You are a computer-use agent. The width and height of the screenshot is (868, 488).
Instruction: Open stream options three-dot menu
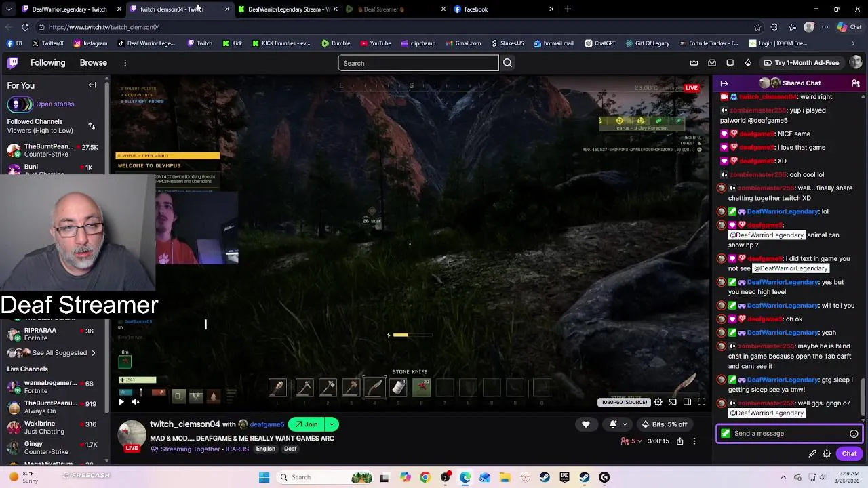(694, 441)
